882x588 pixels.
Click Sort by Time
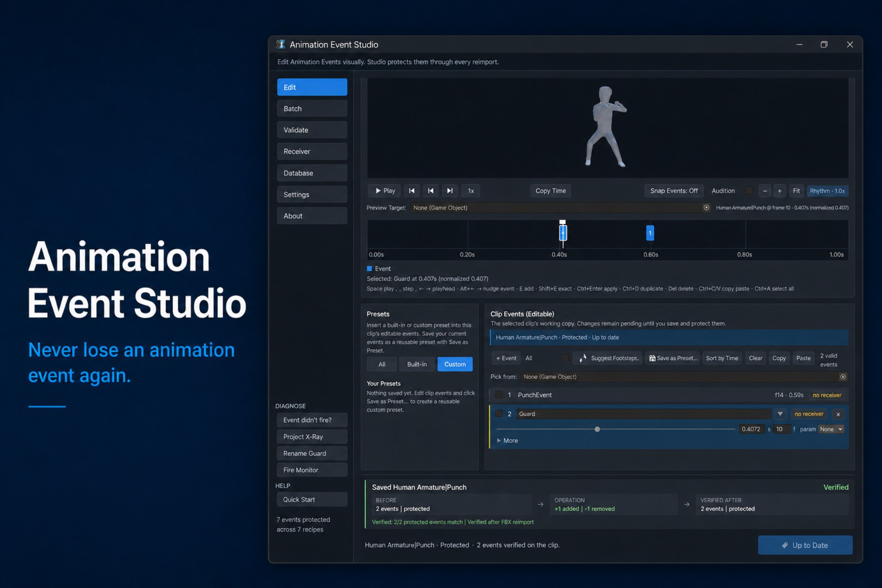point(722,358)
